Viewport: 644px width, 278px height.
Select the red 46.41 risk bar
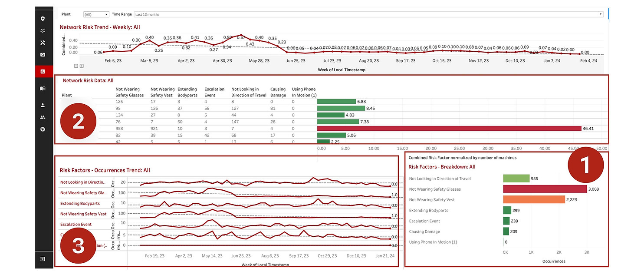coord(449,129)
